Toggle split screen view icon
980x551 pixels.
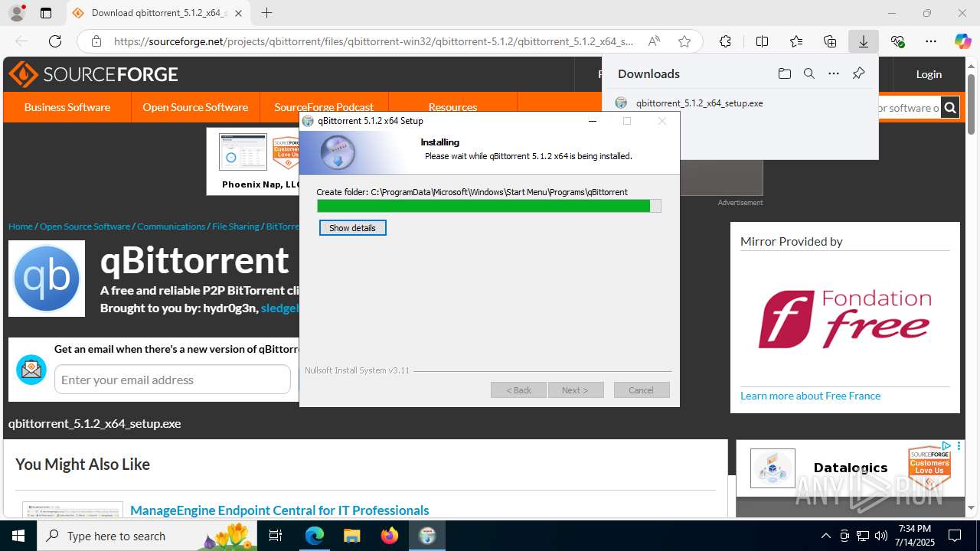tap(762, 41)
